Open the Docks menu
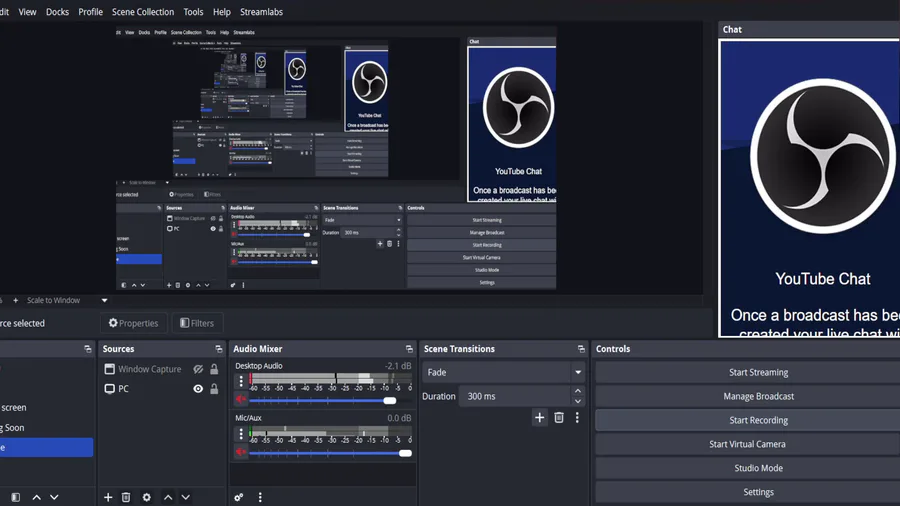Screen dimensions: 900x506 click(57, 11)
